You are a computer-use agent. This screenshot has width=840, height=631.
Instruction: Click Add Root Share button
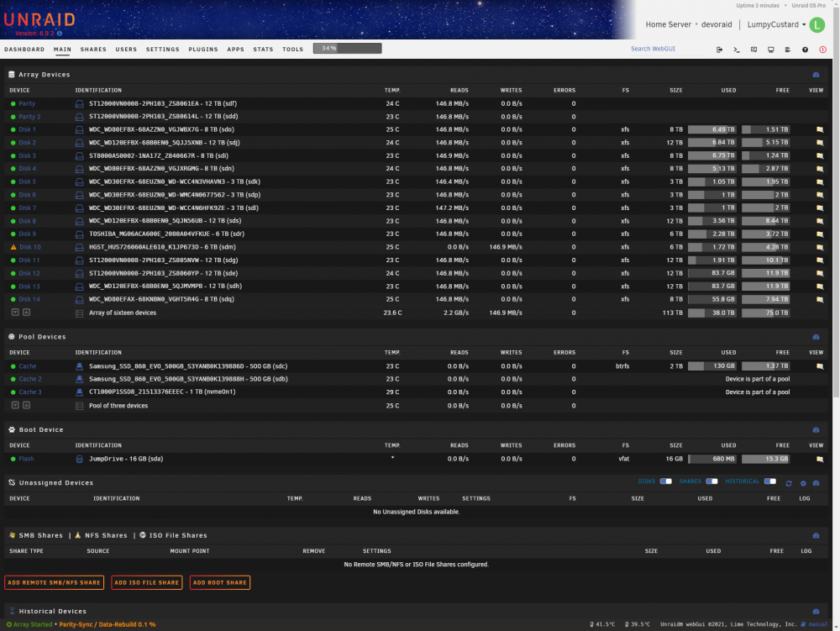(219, 583)
